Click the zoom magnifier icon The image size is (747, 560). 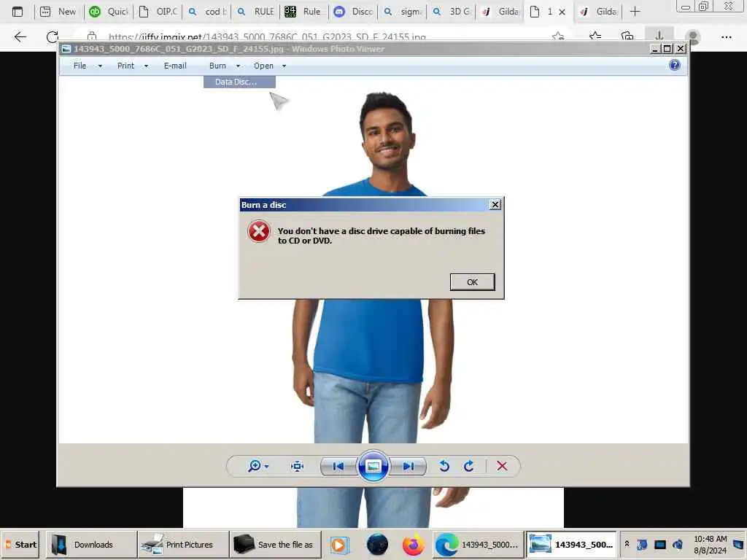255,466
